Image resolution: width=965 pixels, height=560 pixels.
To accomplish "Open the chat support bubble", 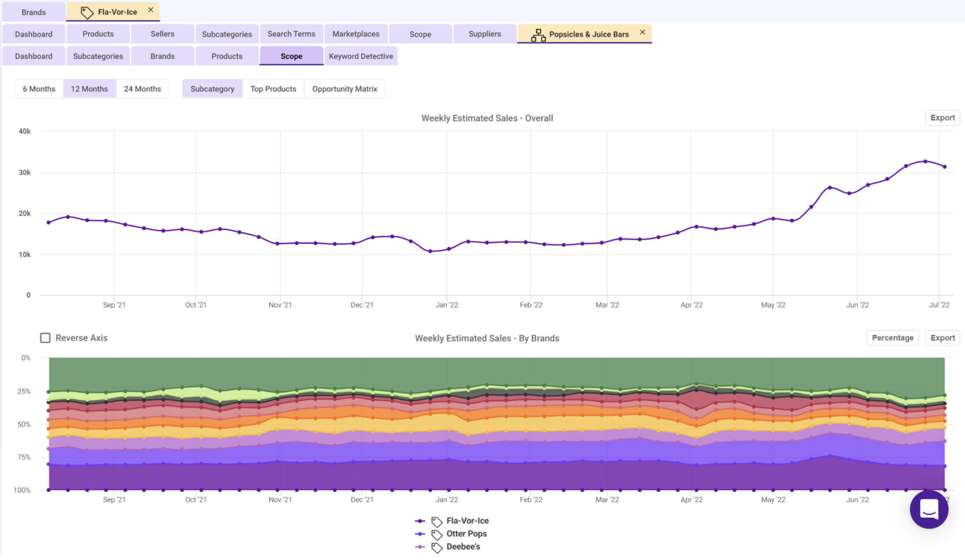I will point(929,510).
